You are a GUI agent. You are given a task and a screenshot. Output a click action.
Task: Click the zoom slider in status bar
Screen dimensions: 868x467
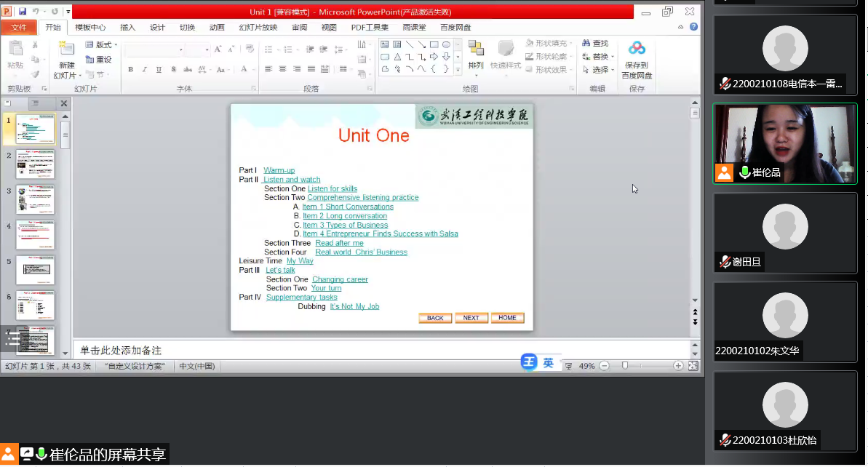pos(625,366)
